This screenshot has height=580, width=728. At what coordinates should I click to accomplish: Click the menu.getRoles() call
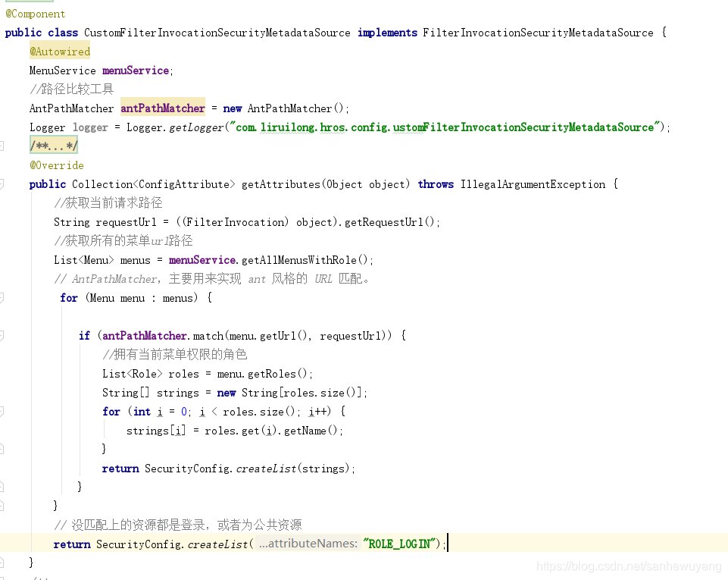(x=262, y=374)
